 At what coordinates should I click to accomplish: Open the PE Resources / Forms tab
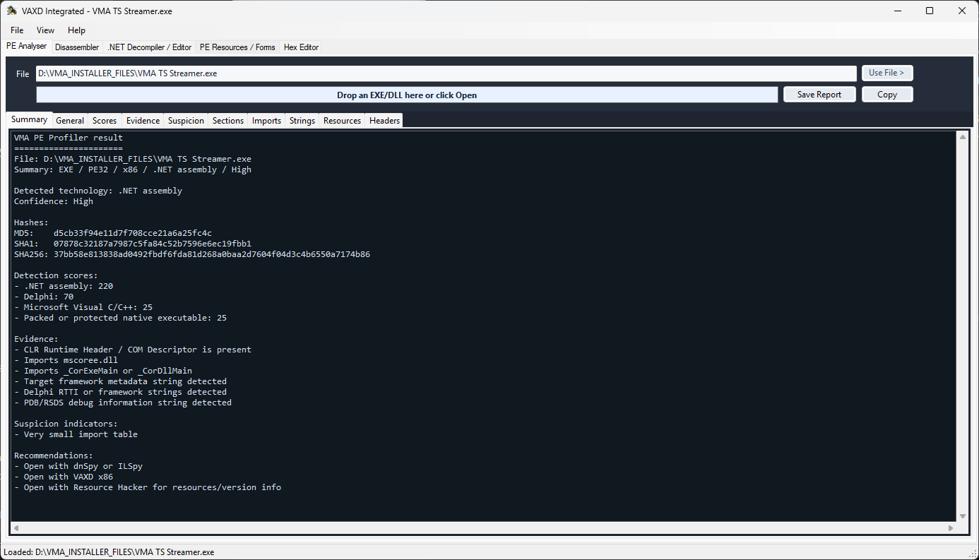[x=237, y=47]
